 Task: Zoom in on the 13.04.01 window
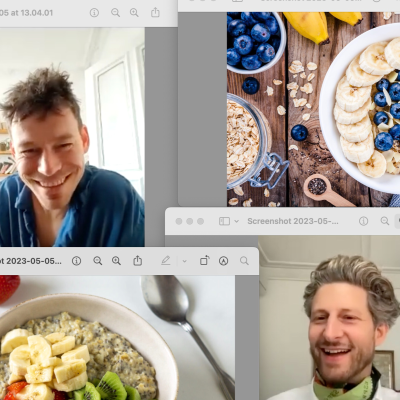tap(134, 13)
